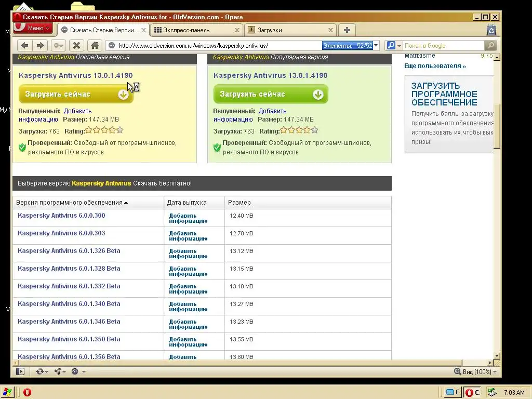Click the taskbar keyboard window button

point(453,393)
